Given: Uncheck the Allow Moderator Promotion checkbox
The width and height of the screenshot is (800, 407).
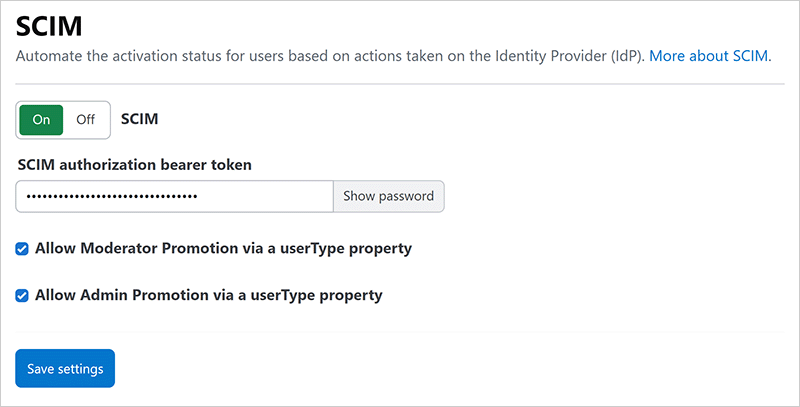Looking at the screenshot, I should [x=22, y=248].
